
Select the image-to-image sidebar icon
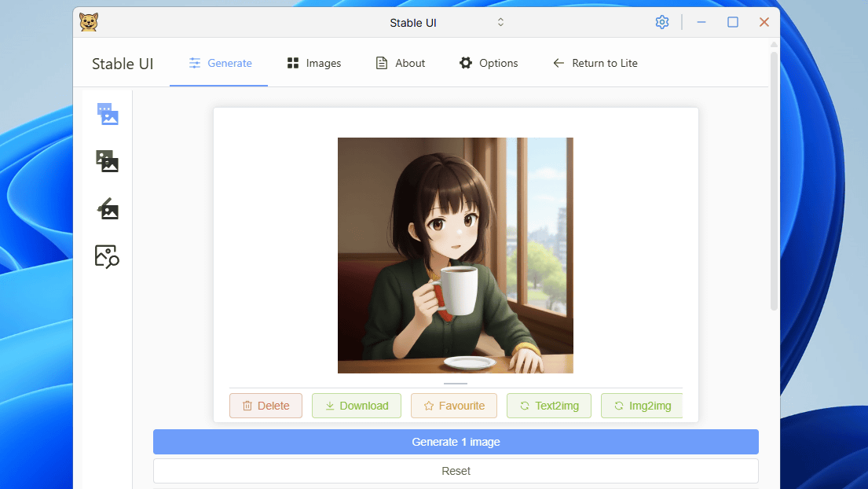pos(108,162)
